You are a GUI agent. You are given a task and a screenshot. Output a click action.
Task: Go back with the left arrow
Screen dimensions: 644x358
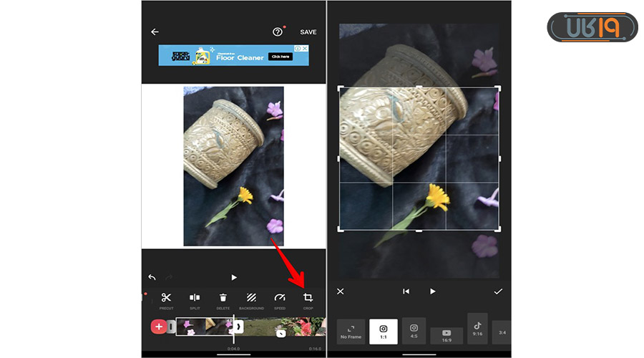pos(155,32)
